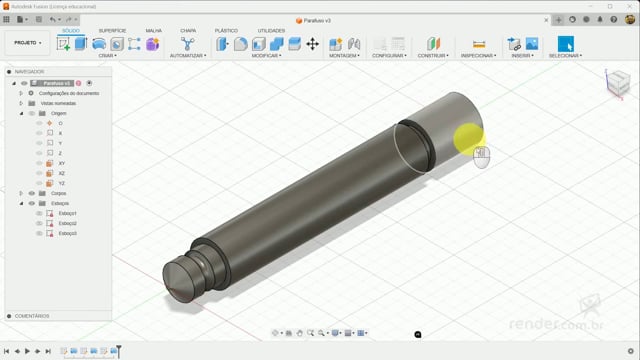Hide the Esboços folder
The image size is (640, 360).
(32, 203)
